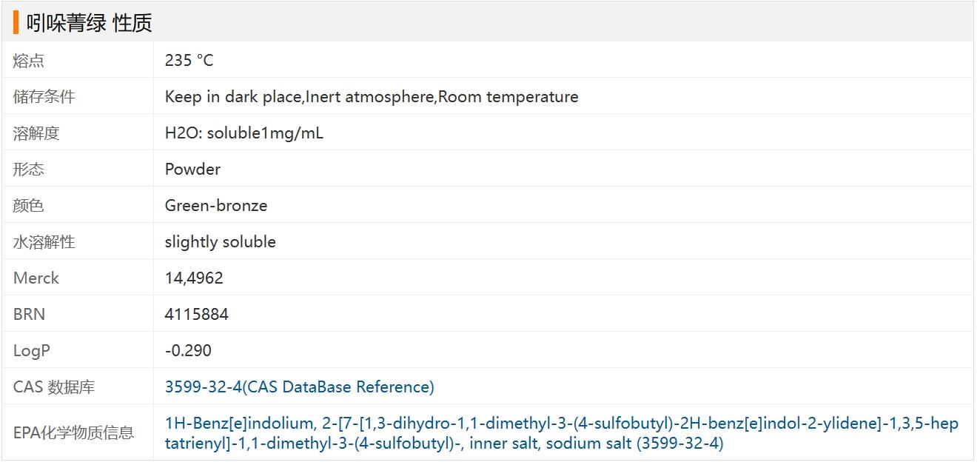Click the slightly soluble water solubility value
Image resolution: width=980 pixels, height=465 pixels.
pyautogui.click(x=220, y=241)
